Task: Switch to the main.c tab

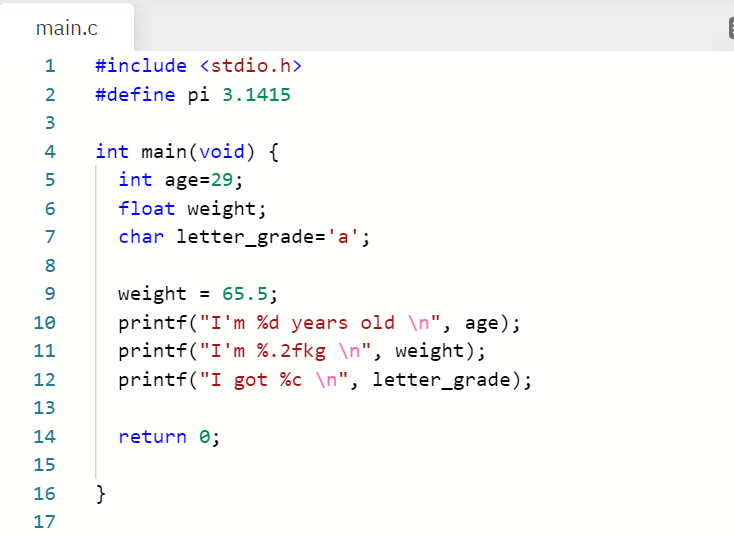Action: pyautogui.click(x=66, y=28)
